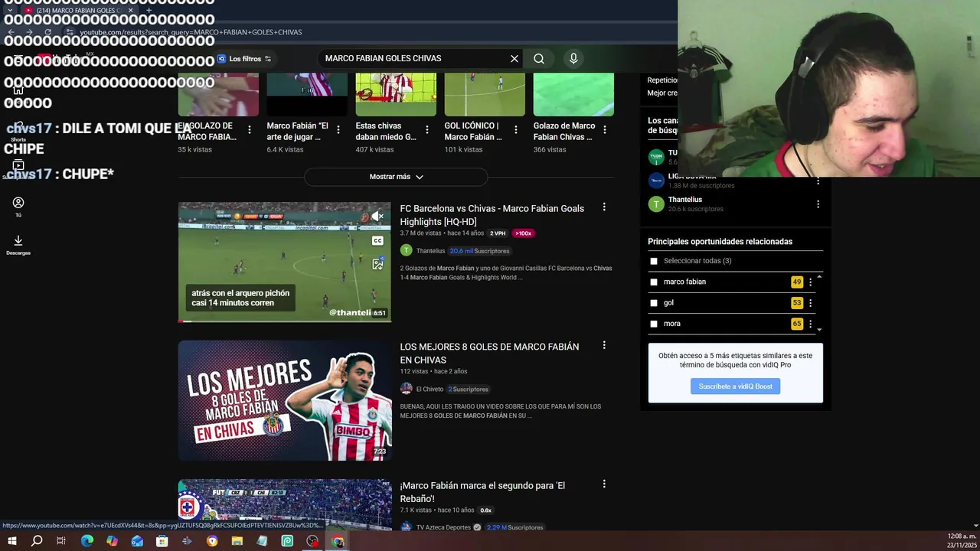Image resolution: width=980 pixels, height=551 pixels.
Task: Open more options for FC Barcelona vs Chivas result
Action: click(604, 207)
